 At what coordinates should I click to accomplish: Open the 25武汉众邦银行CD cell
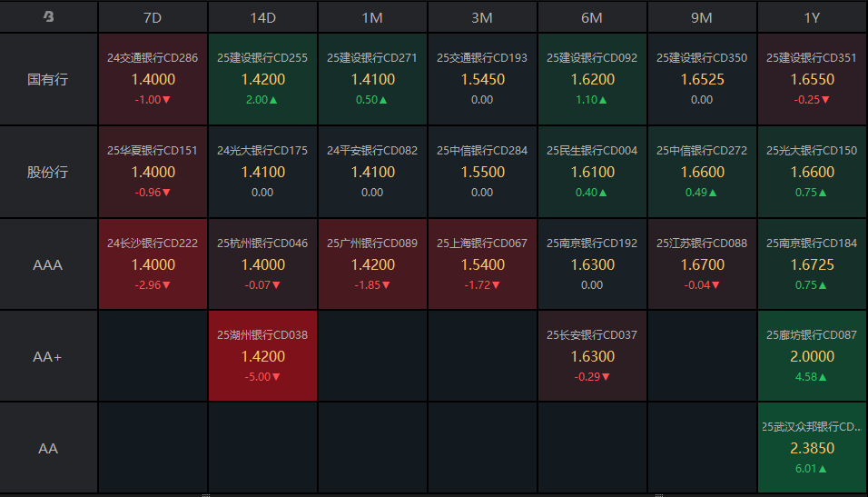(x=812, y=448)
